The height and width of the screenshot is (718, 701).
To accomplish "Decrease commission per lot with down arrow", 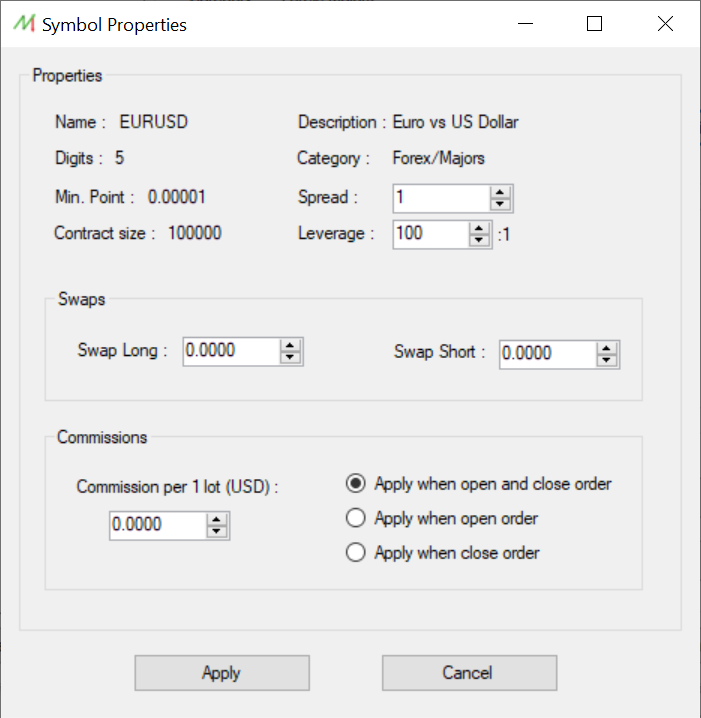I will click(x=217, y=531).
